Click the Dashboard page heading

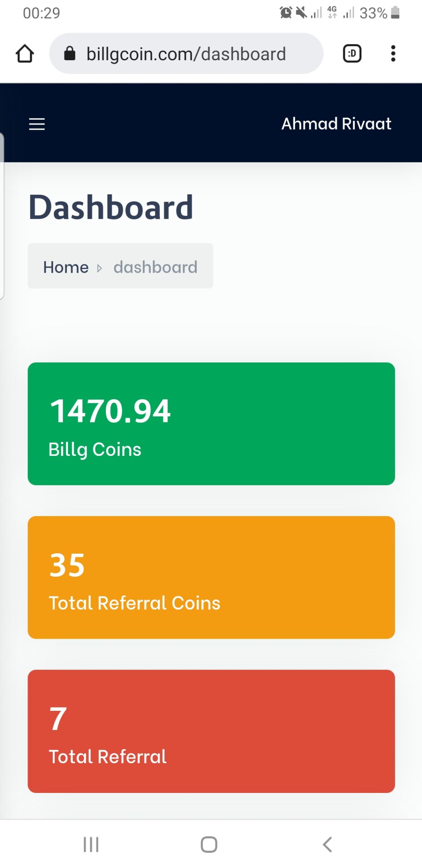111,207
